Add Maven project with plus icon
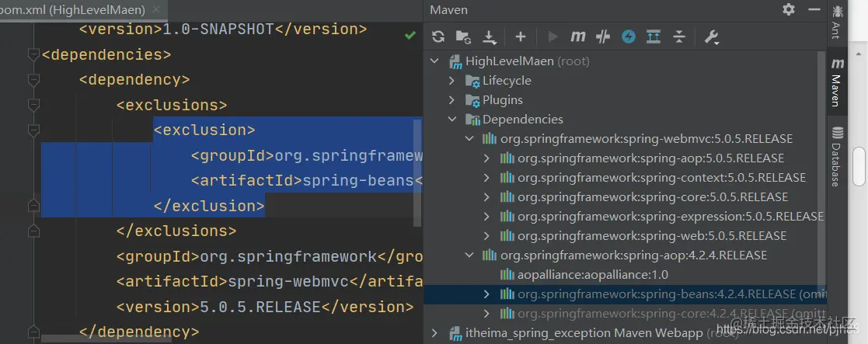 (x=521, y=37)
